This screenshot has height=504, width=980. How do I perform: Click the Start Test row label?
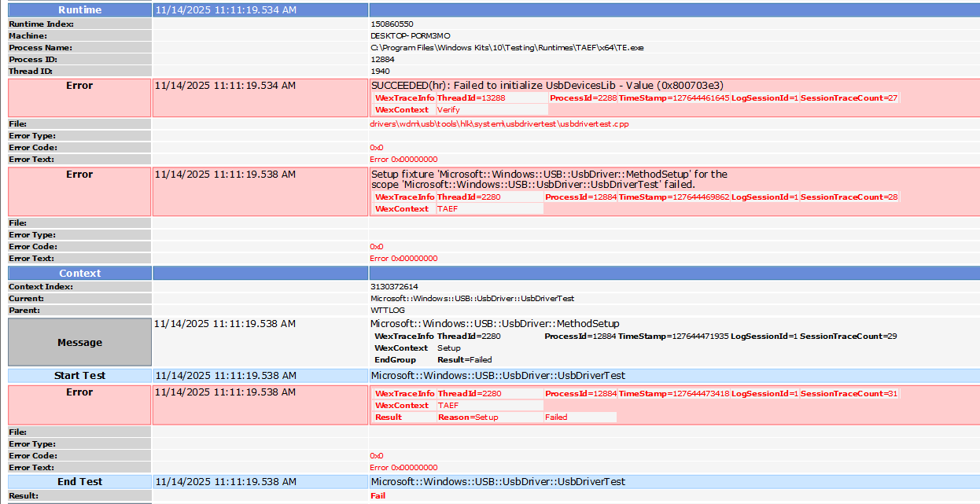tap(79, 376)
